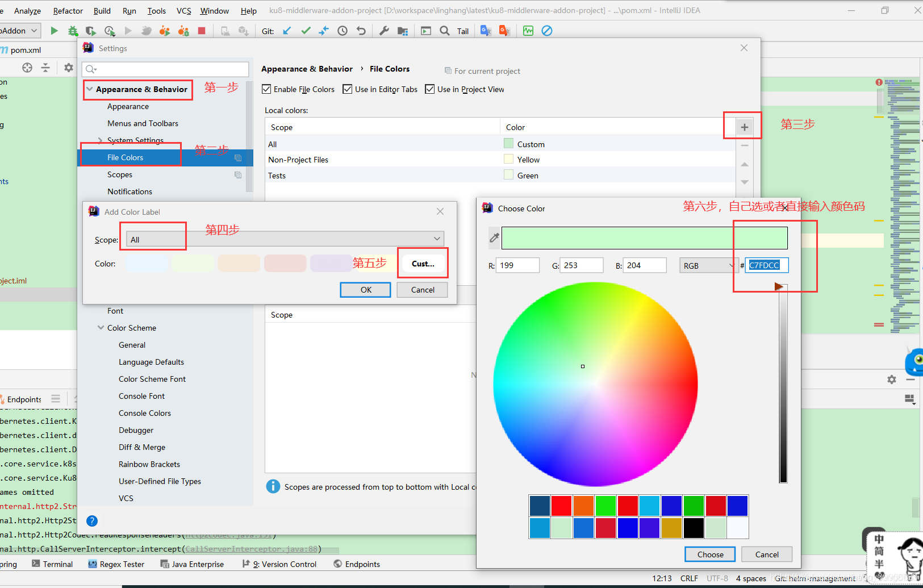Click the blue circle slash icon
923x588 pixels.
tap(547, 31)
